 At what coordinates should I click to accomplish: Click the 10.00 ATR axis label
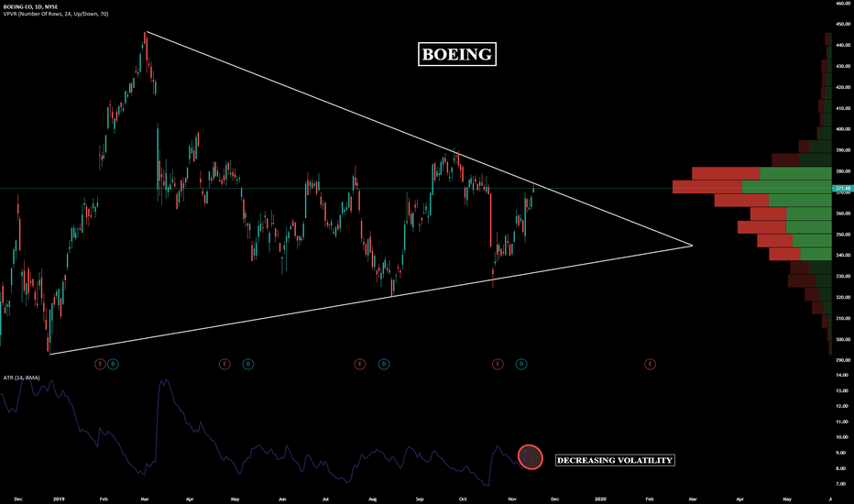pyautogui.click(x=841, y=437)
